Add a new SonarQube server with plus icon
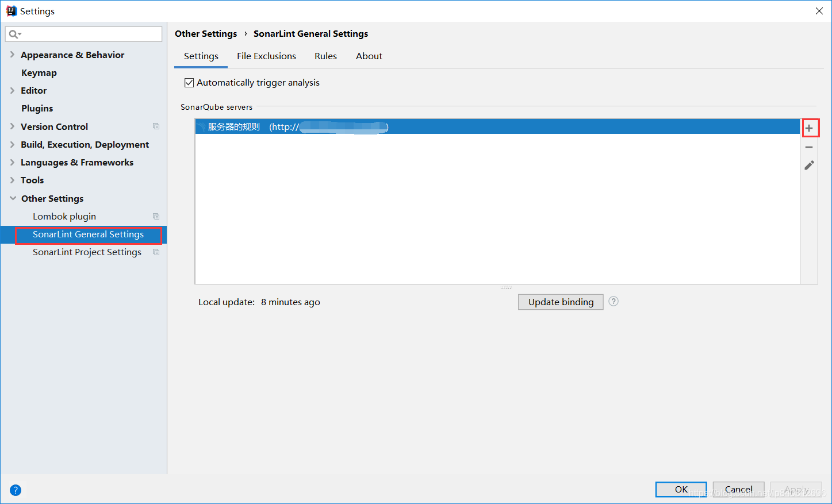Screen dimensions: 832x504 coord(809,128)
